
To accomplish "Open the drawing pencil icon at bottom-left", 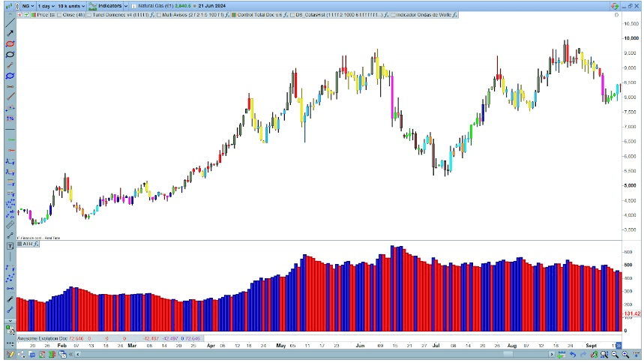I will pyautogui.click(x=10, y=354).
